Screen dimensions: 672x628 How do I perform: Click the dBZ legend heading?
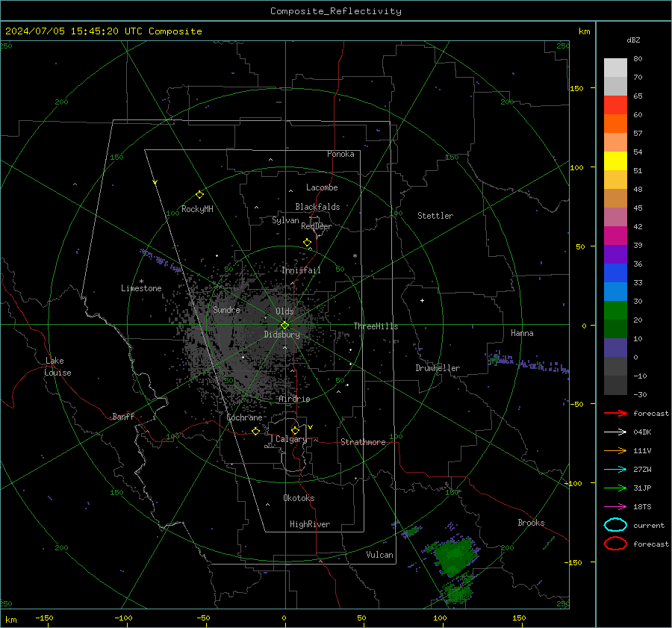click(x=633, y=40)
